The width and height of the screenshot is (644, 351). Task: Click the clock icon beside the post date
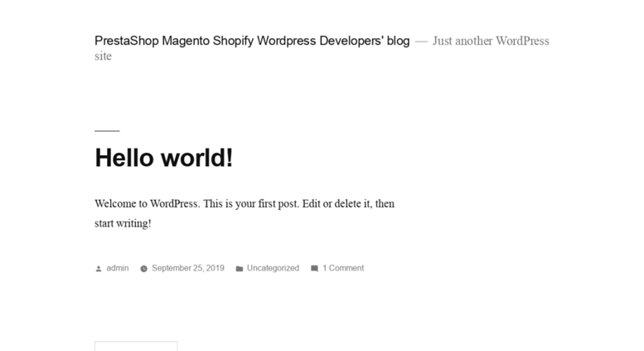click(143, 269)
